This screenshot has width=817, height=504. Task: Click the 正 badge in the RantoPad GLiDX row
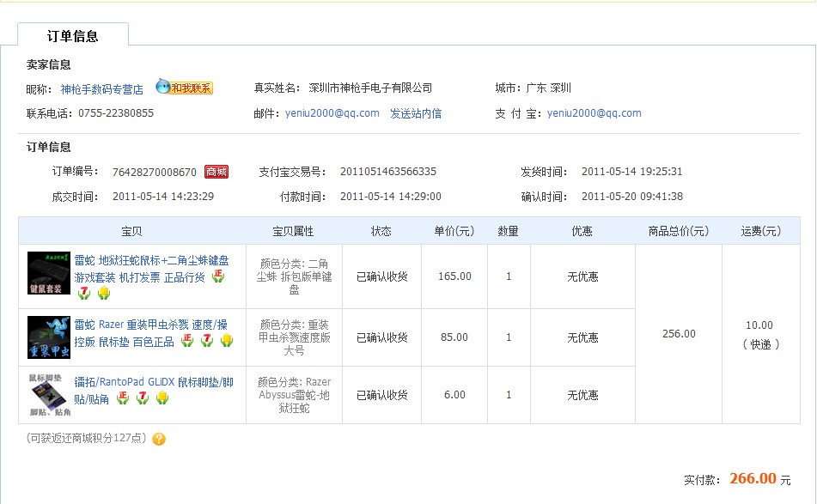(x=123, y=398)
